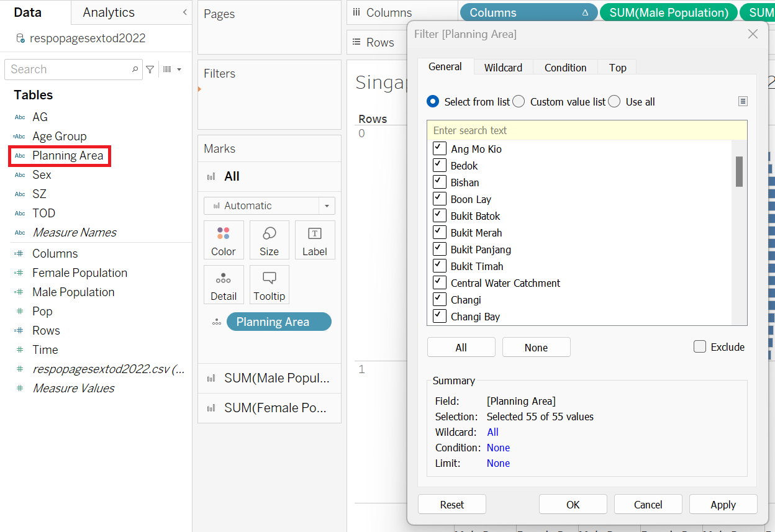Click the filter icon beside the search box
775x532 pixels.
coord(150,70)
